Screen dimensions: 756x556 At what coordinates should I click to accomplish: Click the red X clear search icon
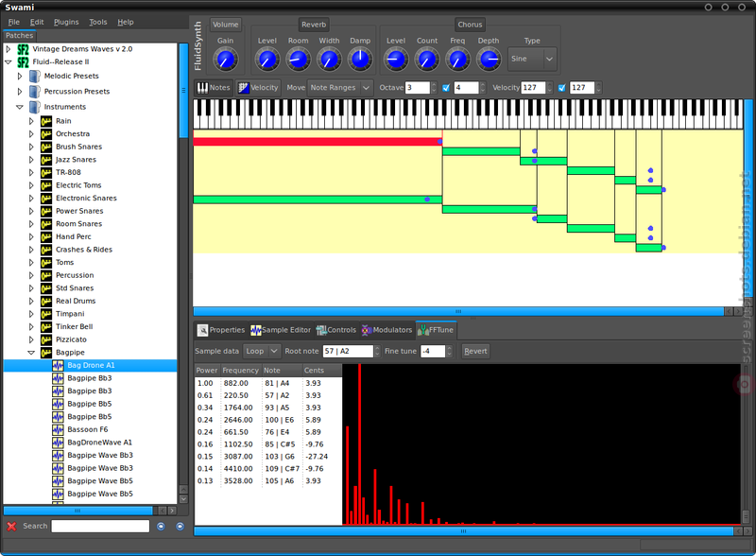click(11, 526)
